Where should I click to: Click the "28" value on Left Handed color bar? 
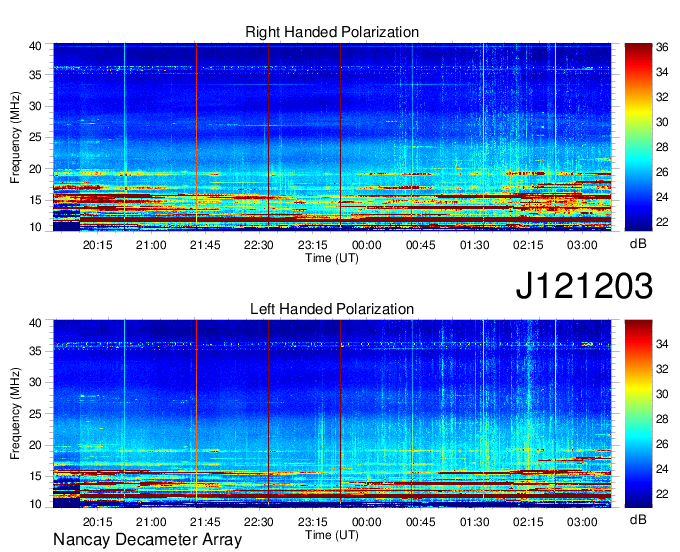662,419
